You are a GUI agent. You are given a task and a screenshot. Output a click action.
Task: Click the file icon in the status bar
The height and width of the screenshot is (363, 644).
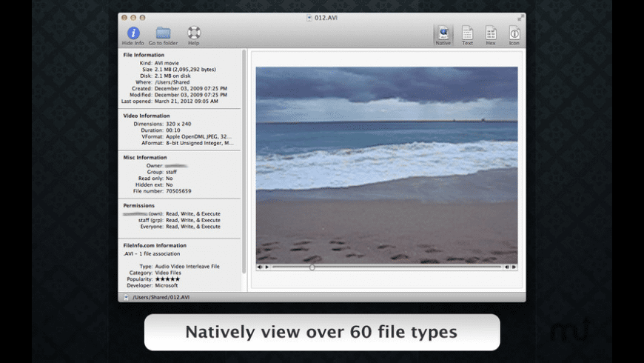click(x=126, y=297)
